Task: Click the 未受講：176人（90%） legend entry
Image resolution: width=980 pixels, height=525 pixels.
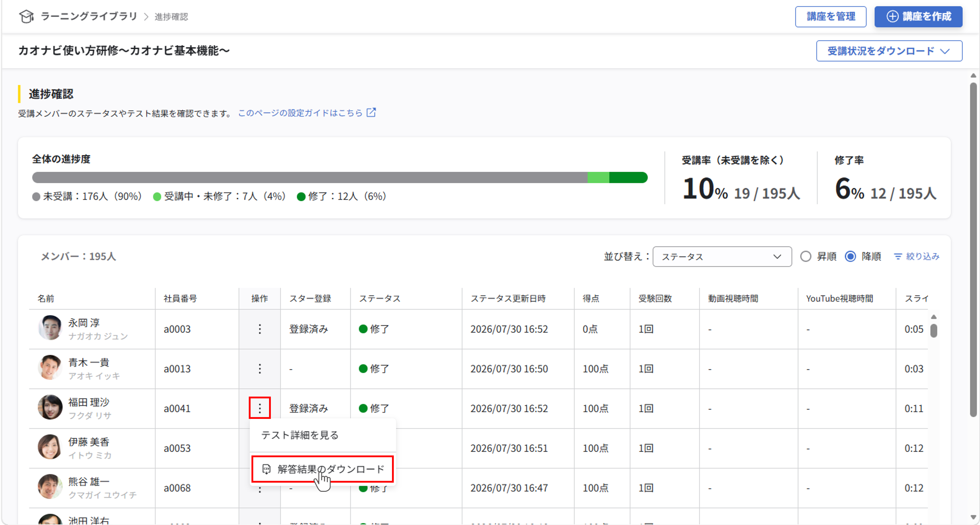Action: (88, 196)
